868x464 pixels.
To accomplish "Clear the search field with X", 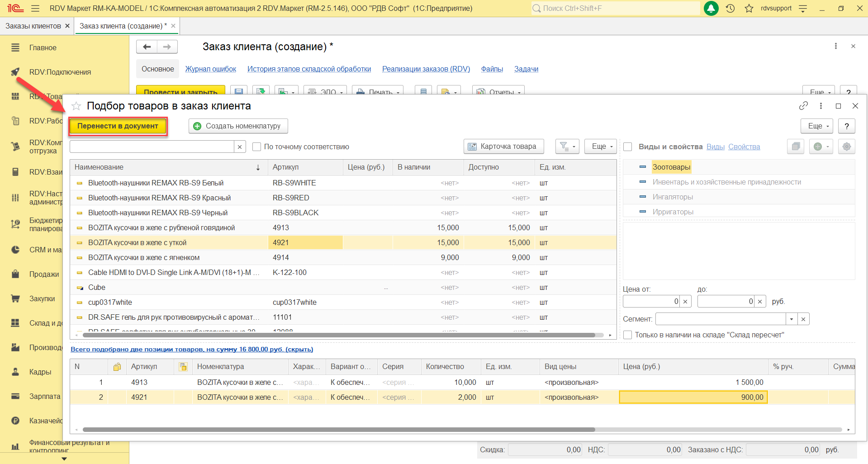I will pos(240,147).
